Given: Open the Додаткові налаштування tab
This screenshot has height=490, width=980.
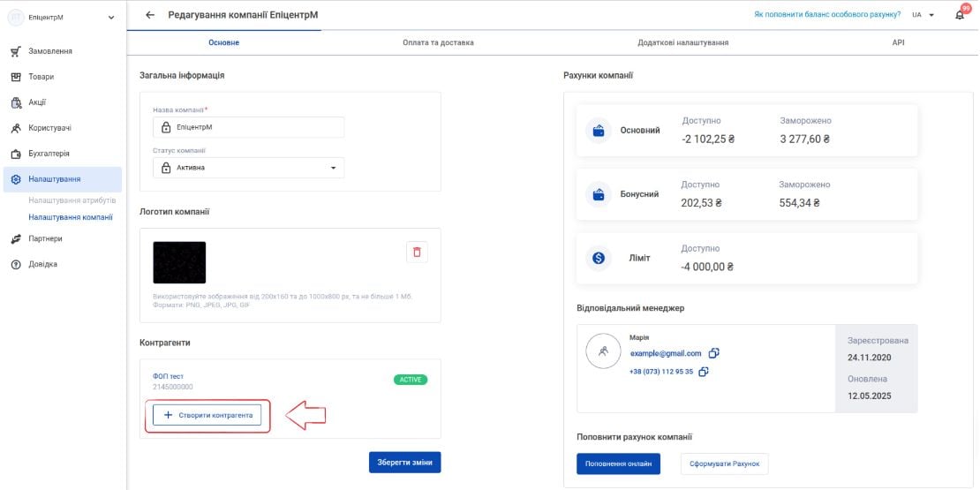Looking at the screenshot, I should point(682,42).
